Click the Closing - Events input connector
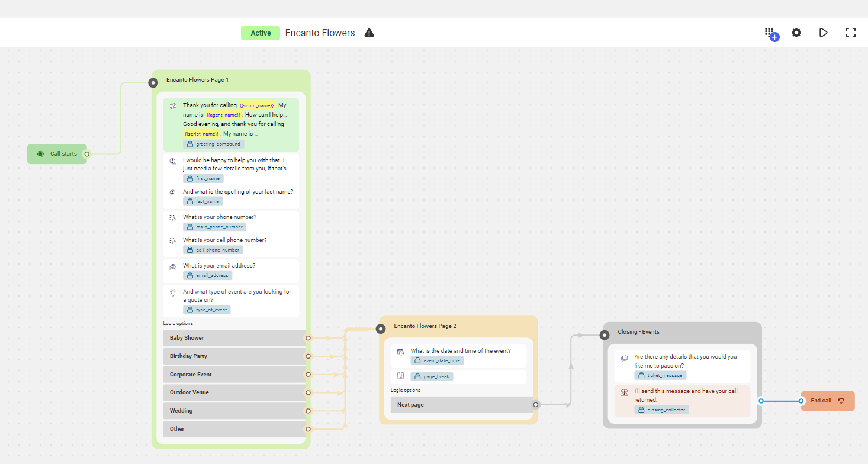 click(605, 335)
